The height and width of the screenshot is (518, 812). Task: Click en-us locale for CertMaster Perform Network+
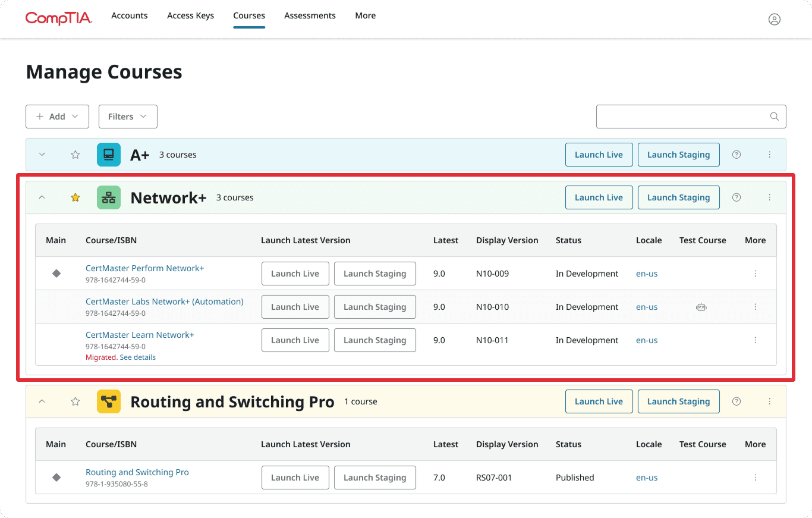(x=647, y=274)
